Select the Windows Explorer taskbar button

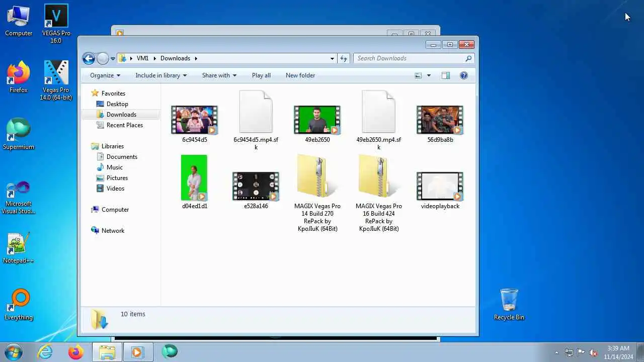coord(107,352)
